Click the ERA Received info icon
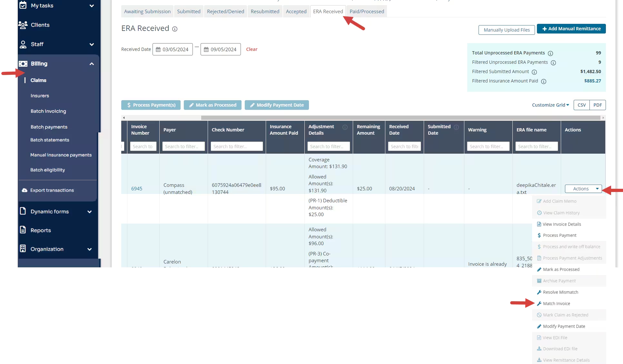The height and width of the screenshot is (364, 623). [x=175, y=29]
